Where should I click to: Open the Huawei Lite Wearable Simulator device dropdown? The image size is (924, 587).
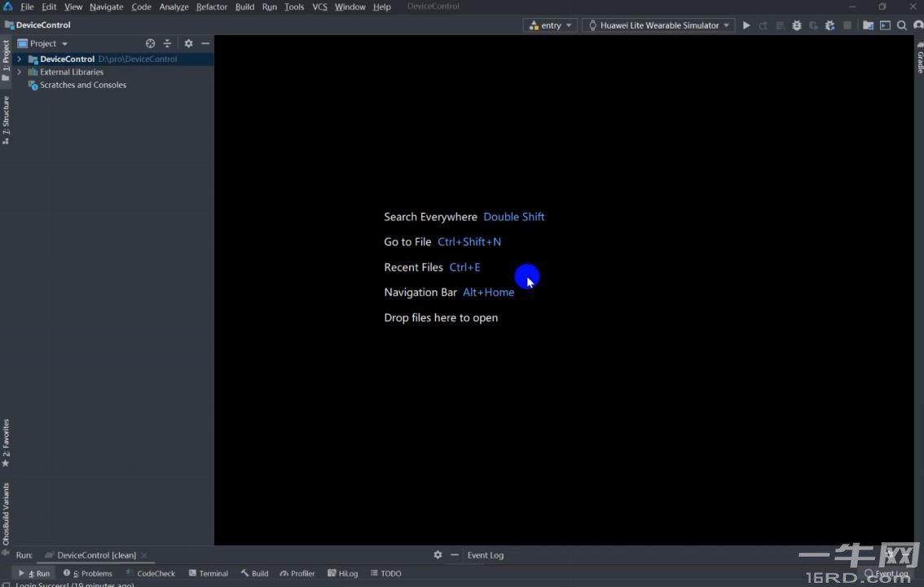pyautogui.click(x=657, y=25)
